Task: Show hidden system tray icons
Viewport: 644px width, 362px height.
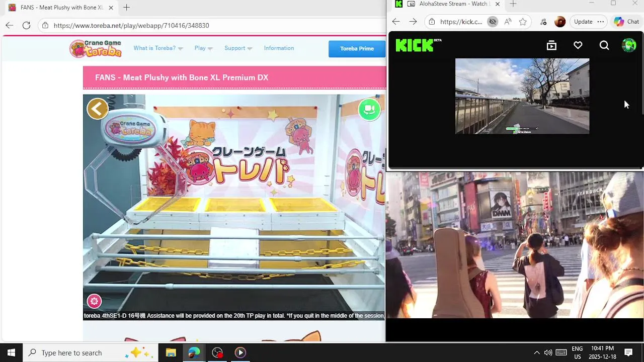Action: [x=536, y=352]
